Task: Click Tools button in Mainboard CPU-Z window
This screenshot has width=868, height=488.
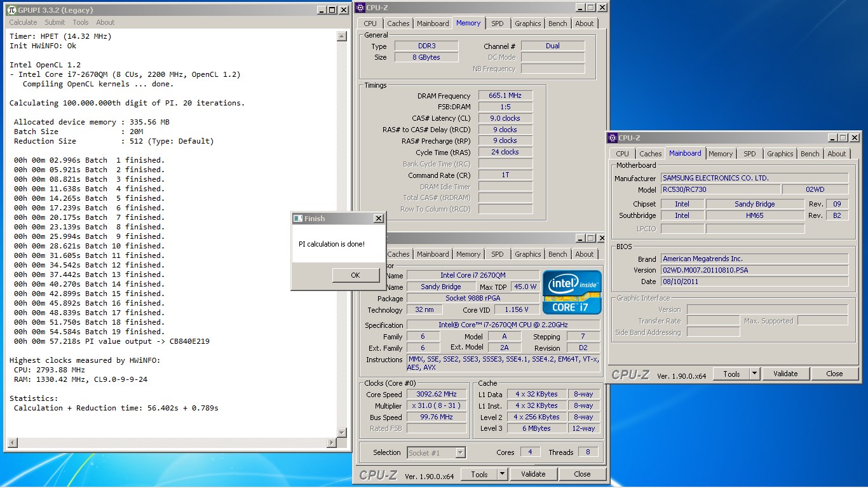Action: [x=732, y=374]
